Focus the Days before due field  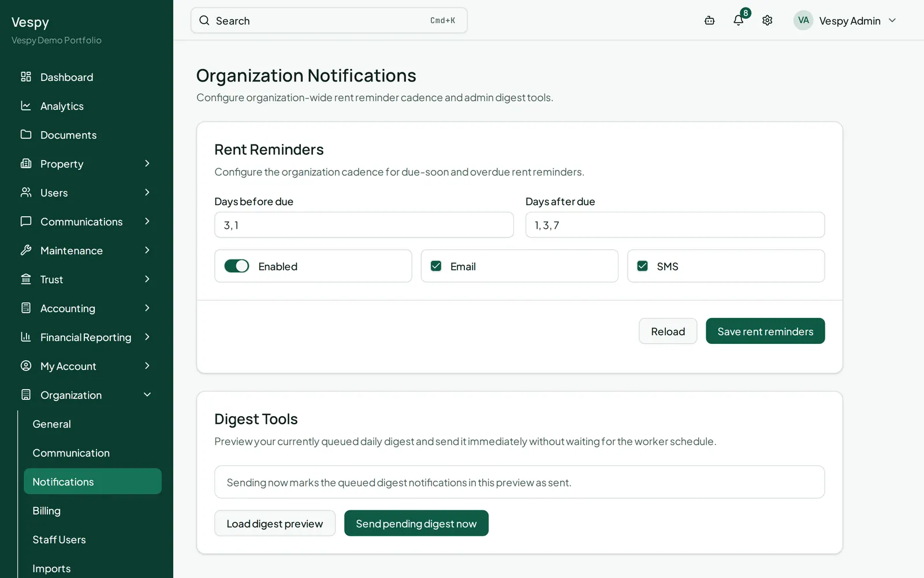(364, 225)
